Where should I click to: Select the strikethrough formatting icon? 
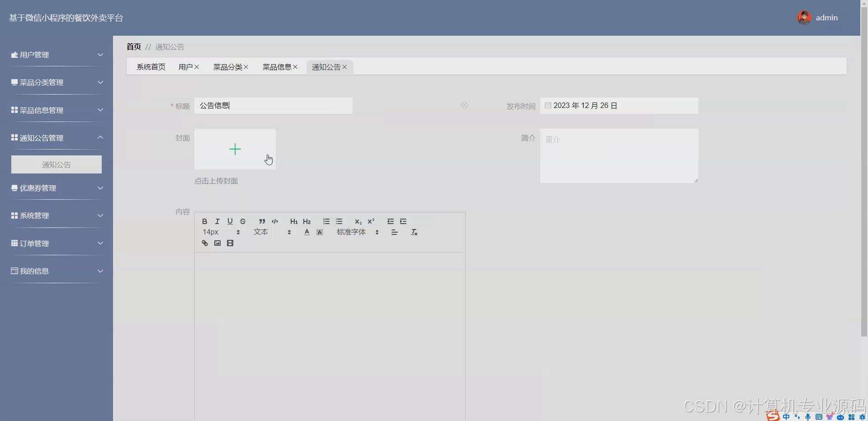[243, 221]
